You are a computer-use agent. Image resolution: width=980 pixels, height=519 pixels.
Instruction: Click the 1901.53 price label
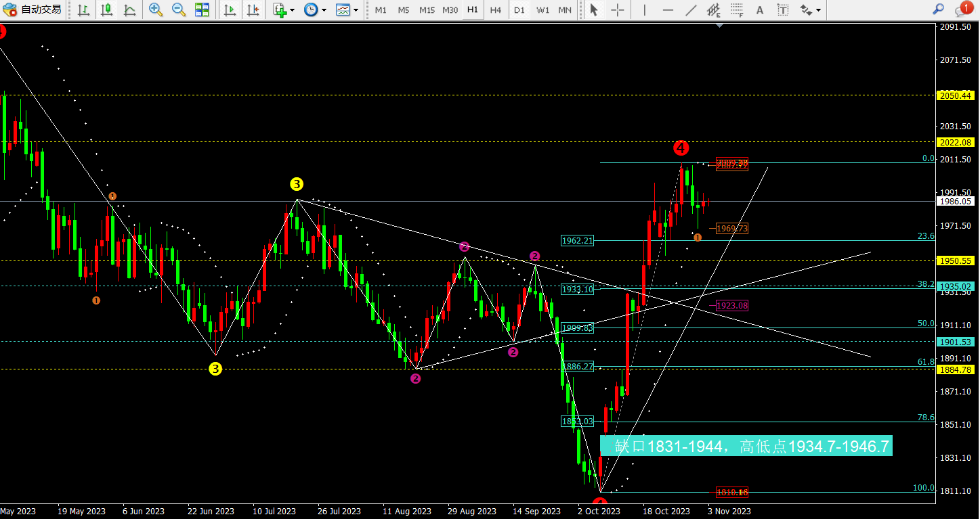click(956, 342)
